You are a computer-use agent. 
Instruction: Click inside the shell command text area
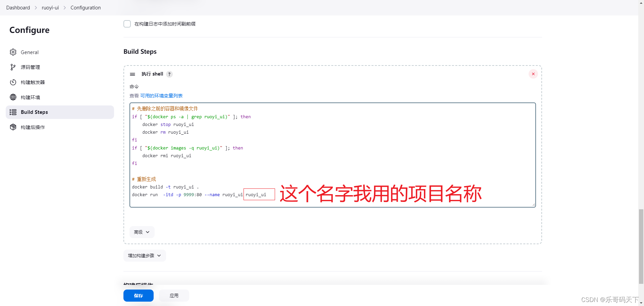click(332, 155)
